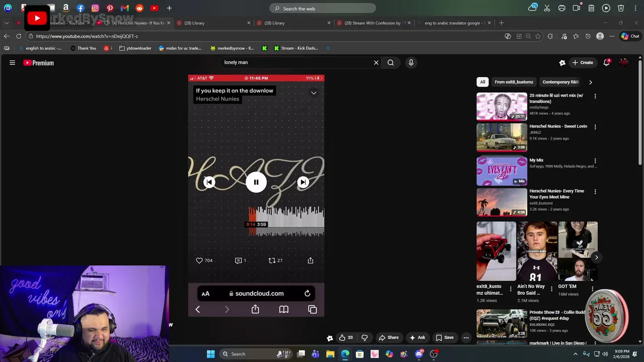This screenshot has width=644, height=362.
Task: Share this YouTube video
Action: pyautogui.click(x=388, y=337)
